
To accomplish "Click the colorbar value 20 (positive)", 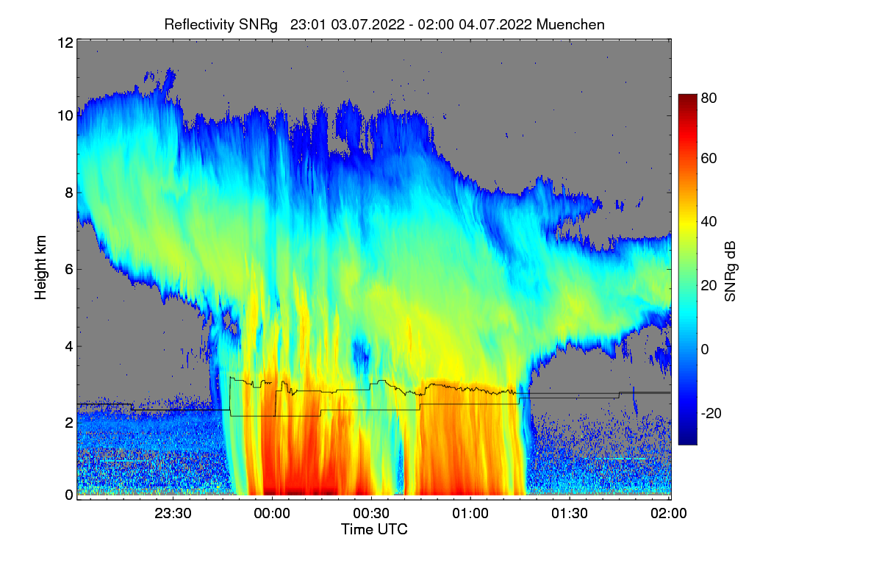I will click(x=709, y=285).
